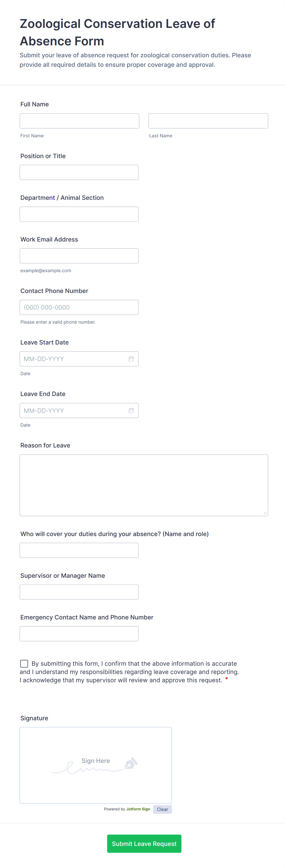Click the pen icon in signature box
This screenshot has height=868, width=285.
coord(131,763)
